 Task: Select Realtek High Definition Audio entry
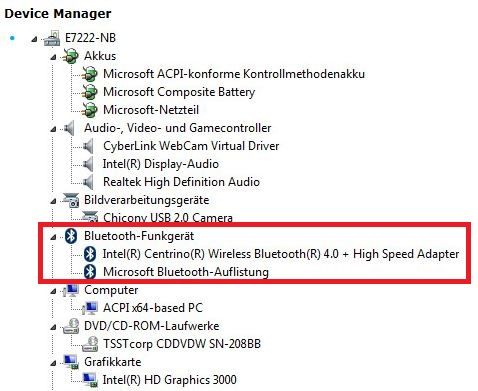181,182
